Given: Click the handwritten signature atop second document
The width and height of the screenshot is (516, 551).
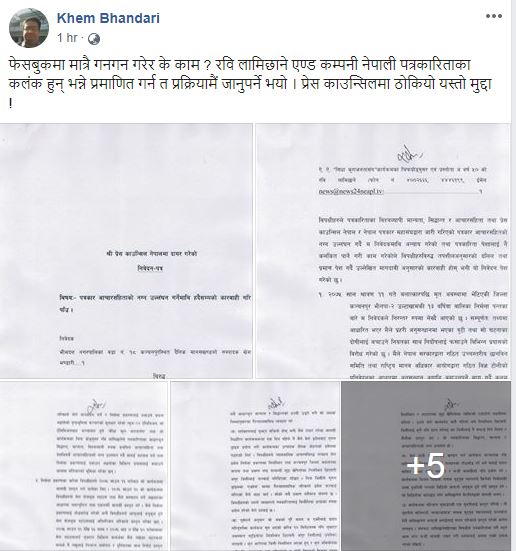Looking at the screenshot, I should (408, 153).
